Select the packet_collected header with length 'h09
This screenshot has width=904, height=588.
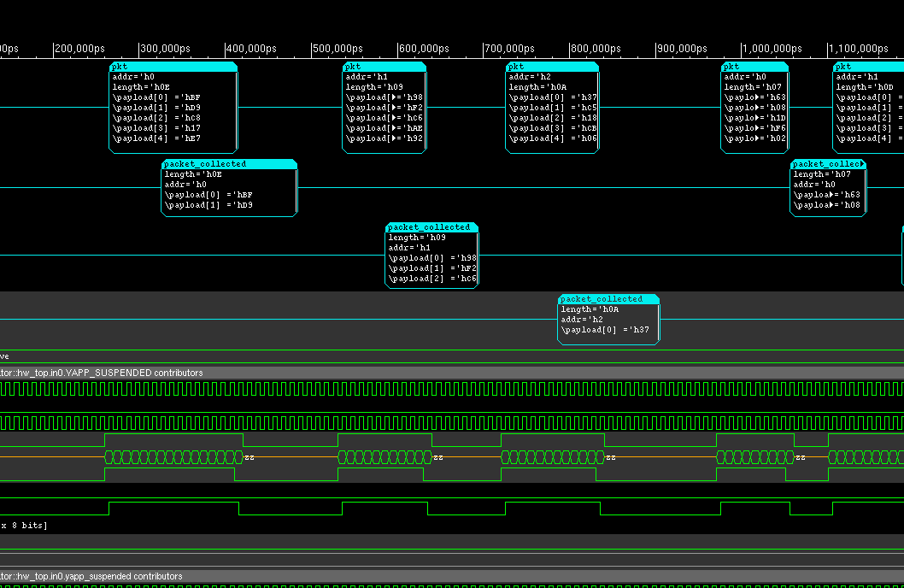(x=431, y=227)
